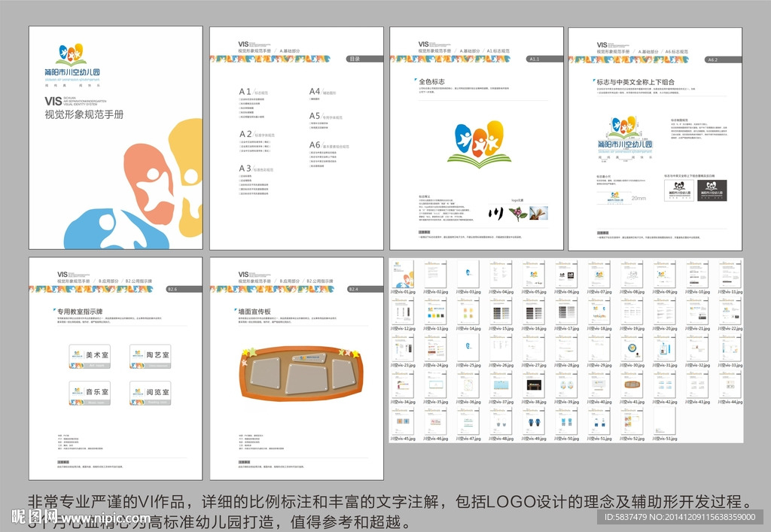This screenshot has height=532, width=771.
Task: Select the 音乐室 classroom sign
Action: tap(90, 393)
